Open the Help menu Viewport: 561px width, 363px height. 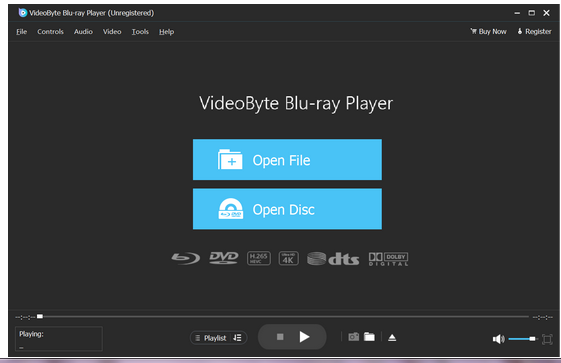pyautogui.click(x=166, y=32)
